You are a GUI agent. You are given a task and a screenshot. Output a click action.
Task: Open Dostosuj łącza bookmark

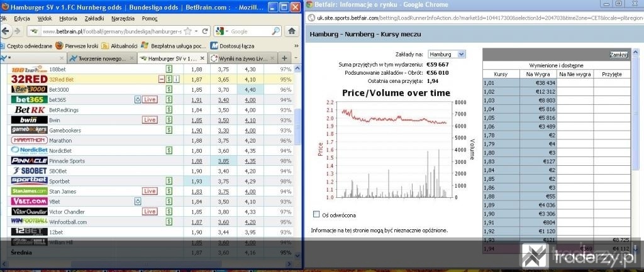(233, 46)
